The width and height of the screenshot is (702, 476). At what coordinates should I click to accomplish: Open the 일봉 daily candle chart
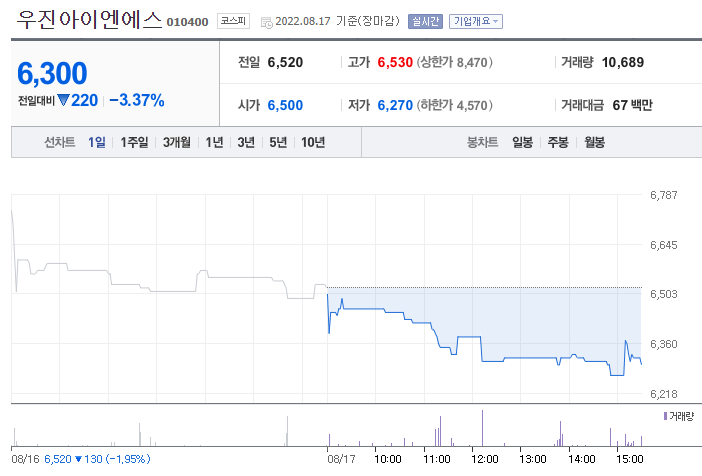click(522, 142)
